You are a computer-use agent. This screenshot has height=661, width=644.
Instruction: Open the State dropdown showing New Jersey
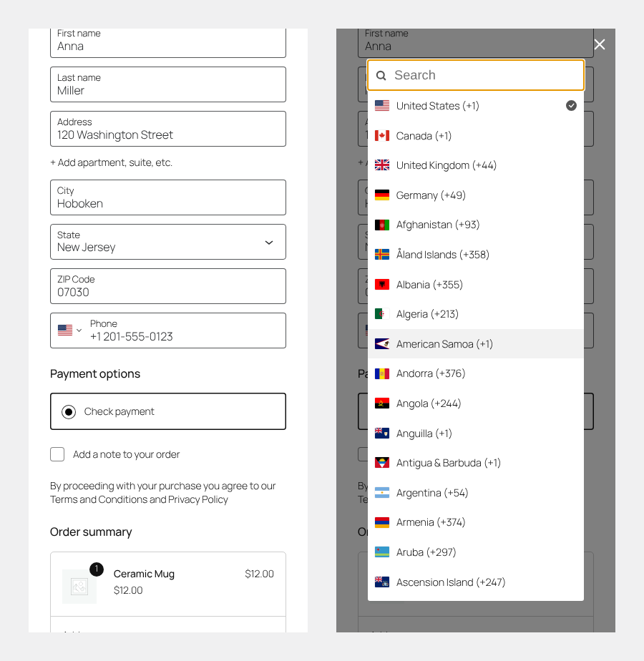[x=168, y=242]
